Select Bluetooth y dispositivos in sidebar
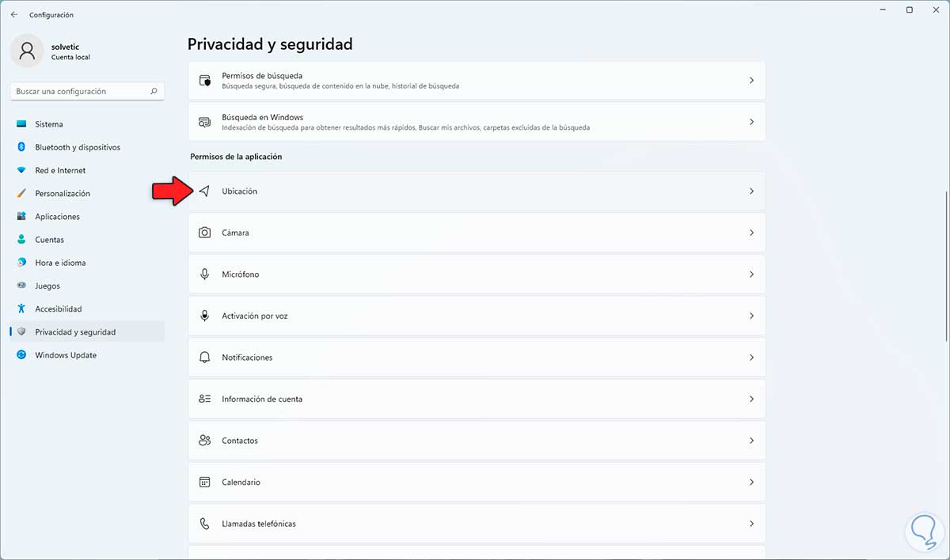This screenshot has width=950, height=560. point(78,147)
